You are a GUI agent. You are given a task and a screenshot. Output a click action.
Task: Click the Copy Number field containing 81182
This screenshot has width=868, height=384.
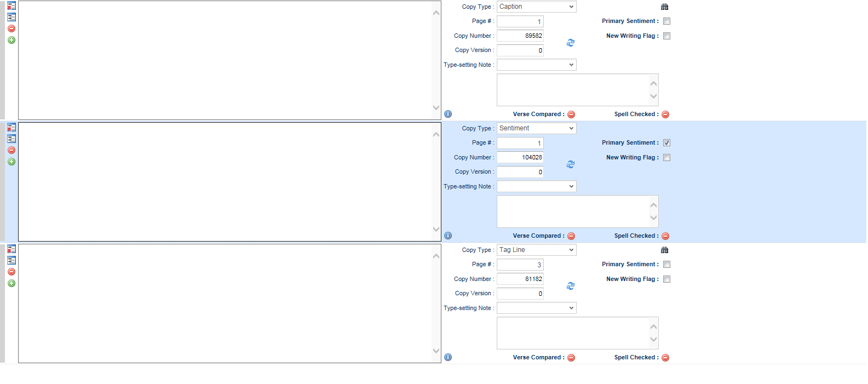point(520,279)
